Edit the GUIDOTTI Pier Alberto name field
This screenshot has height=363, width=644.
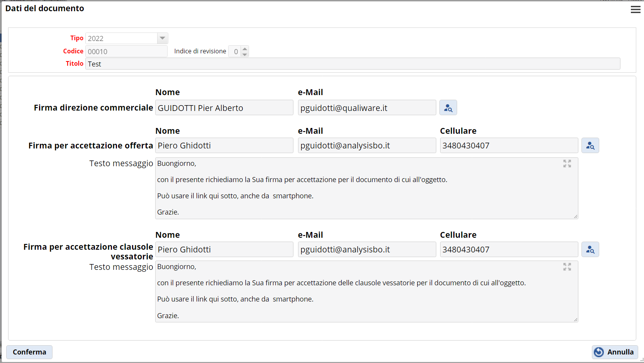coord(224,108)
